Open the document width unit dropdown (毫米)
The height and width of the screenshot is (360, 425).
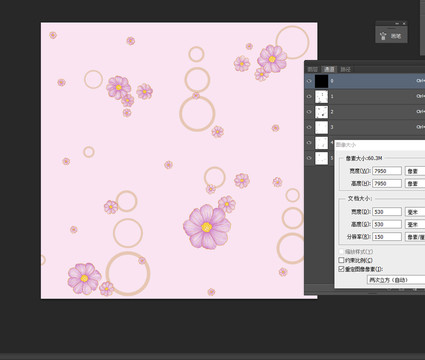pos(415,212)
